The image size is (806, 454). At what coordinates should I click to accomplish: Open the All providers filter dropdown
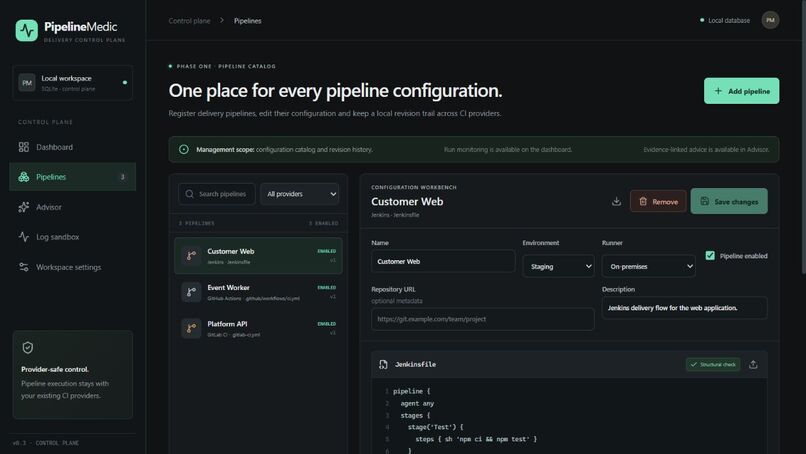coord(300,194)
